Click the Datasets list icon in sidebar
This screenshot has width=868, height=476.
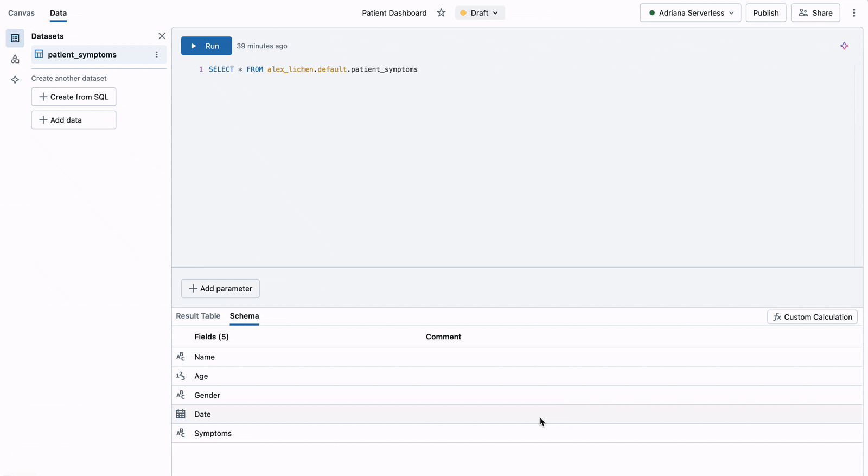(15, 39)
